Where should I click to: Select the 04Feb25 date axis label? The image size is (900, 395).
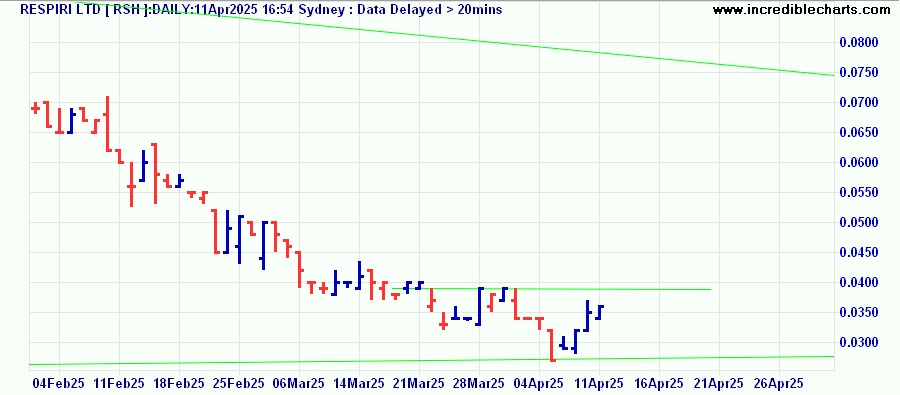[x=59, y=383]
